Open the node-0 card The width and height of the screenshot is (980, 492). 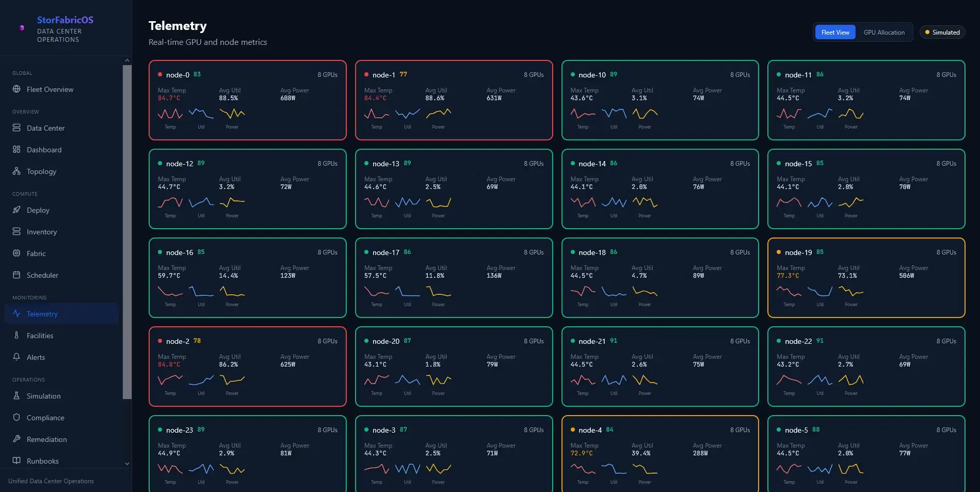[x=248, y=100]
